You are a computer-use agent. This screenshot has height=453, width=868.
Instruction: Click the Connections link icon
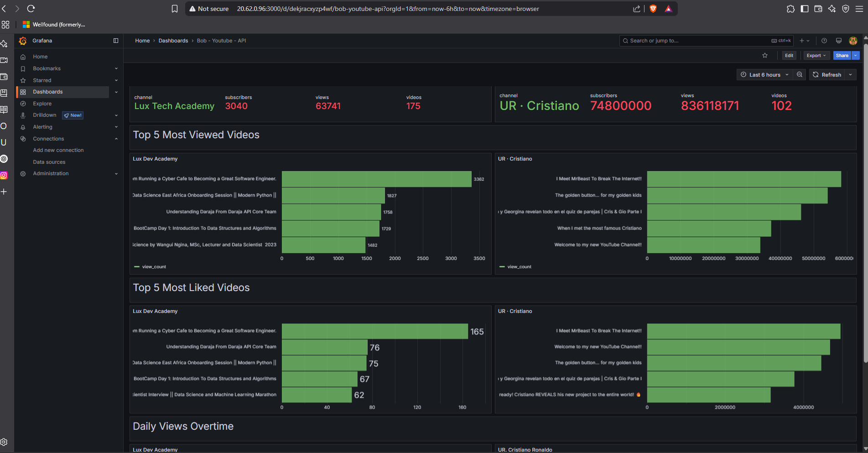(23, 139)
